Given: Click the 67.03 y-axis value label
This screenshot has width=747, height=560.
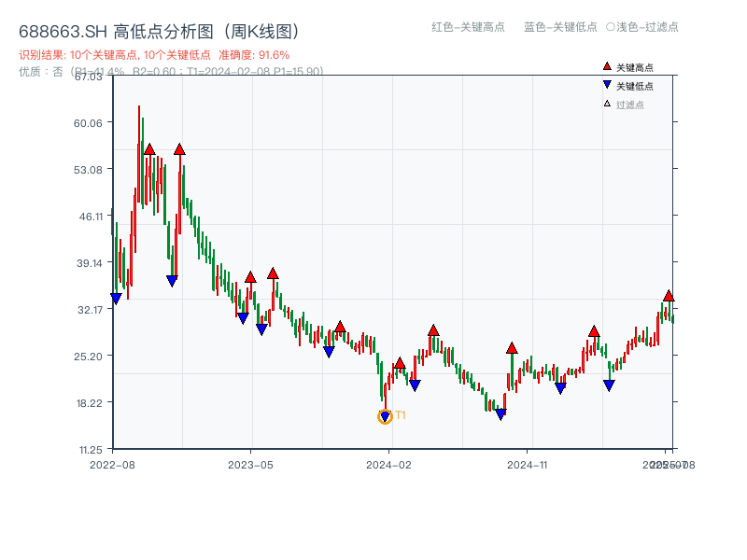Looking at the screenshot, I should pyautogui.click(x=91, y=78).
